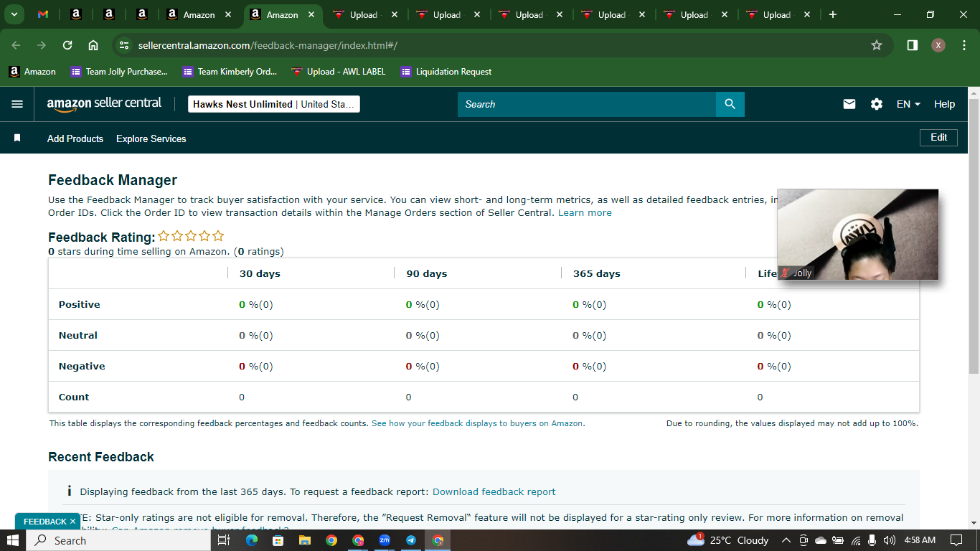
Task: Bookmark this page with the star icon
Action: pyautogui.click(x=877, y=45)
